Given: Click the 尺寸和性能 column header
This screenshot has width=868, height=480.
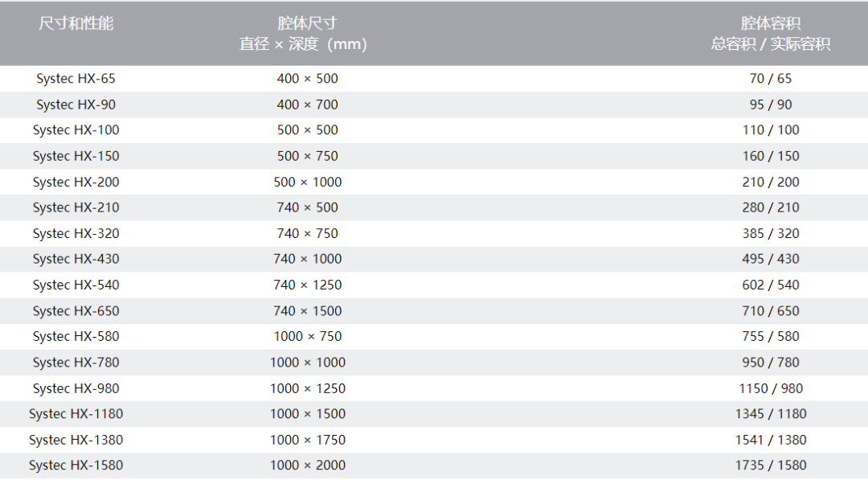Looking at the screenshot, I should [76, 23].
